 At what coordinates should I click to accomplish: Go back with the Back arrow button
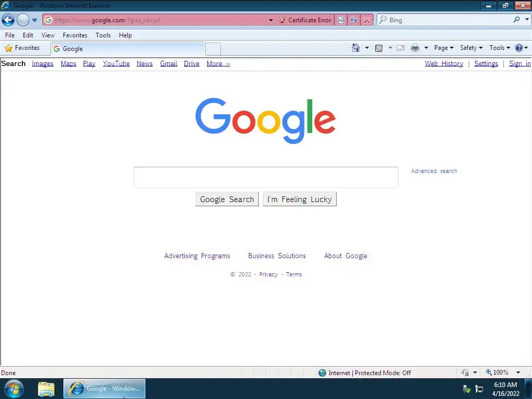coord(8,20)
